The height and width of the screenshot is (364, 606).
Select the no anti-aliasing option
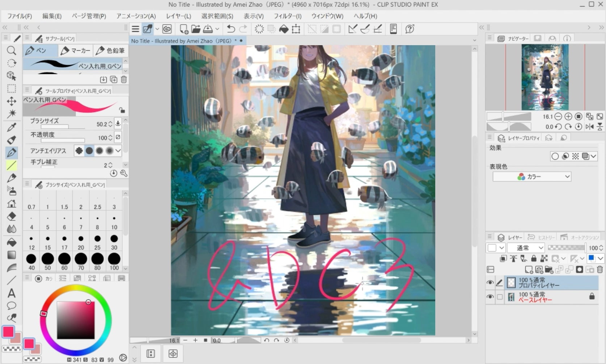point(79,151)
